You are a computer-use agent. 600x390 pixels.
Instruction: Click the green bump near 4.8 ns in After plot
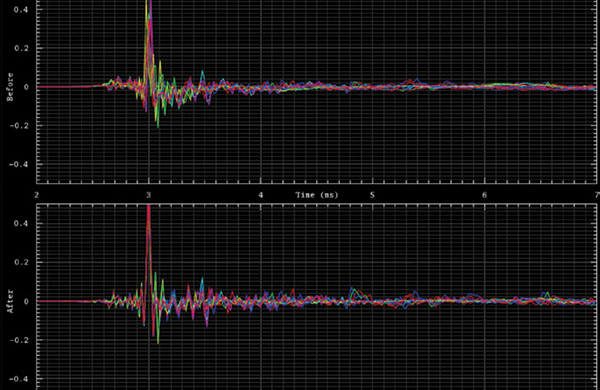pos(354,293)
